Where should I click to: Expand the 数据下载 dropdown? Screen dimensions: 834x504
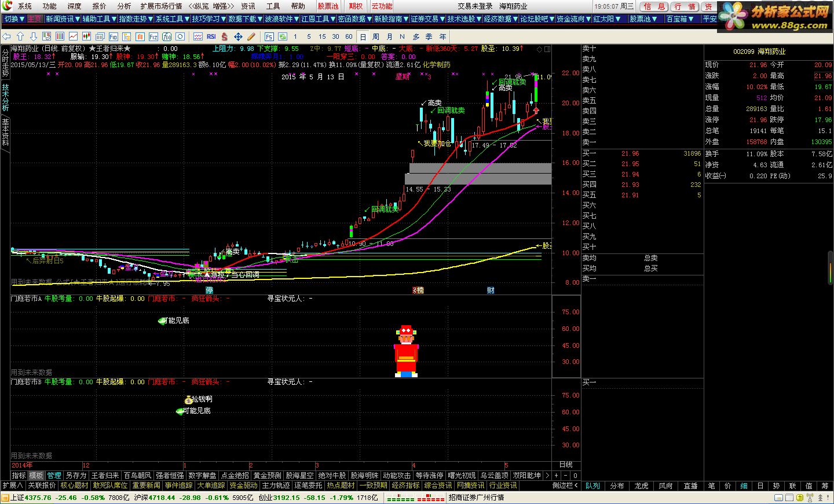244,19
